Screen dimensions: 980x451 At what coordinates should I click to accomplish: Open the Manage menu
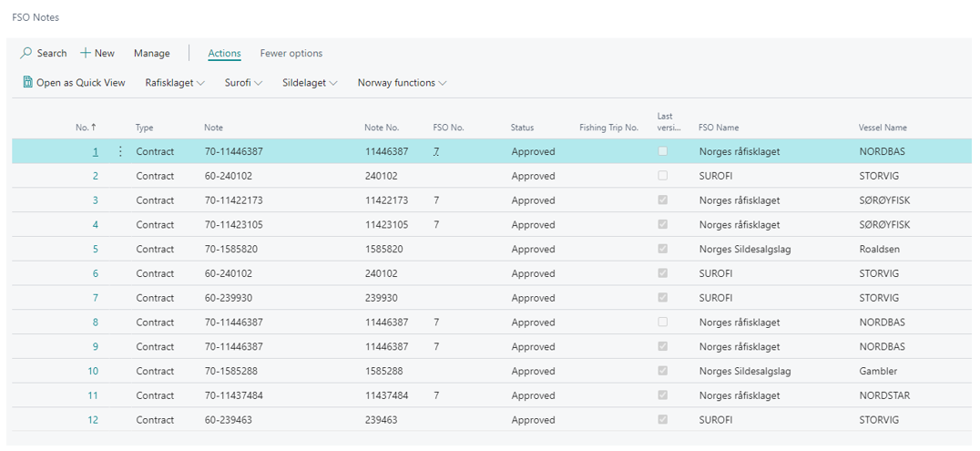[151, 54]
